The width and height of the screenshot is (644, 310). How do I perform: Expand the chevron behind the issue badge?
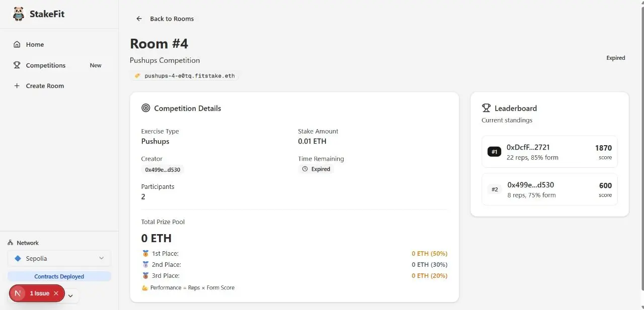(x=70, y=296)
